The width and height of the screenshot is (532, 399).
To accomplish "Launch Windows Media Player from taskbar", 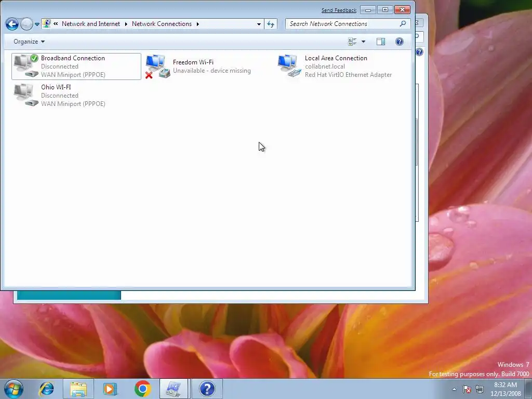I will tap(110, 389).
